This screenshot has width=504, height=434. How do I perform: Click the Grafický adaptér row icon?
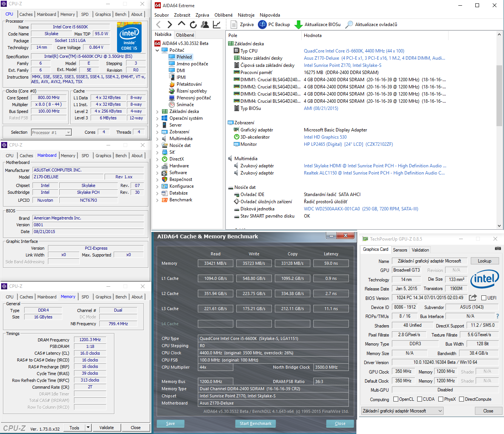pyautogui.click(x=237, y=130)
